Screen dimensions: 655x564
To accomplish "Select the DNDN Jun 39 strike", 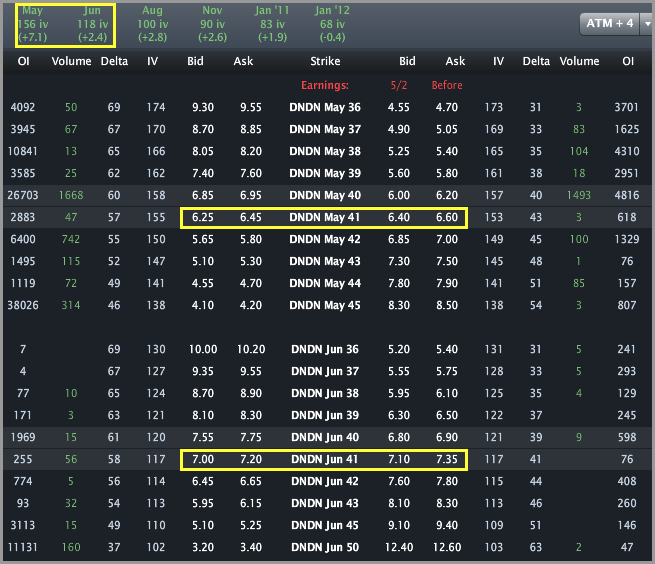I will [325, 415].
